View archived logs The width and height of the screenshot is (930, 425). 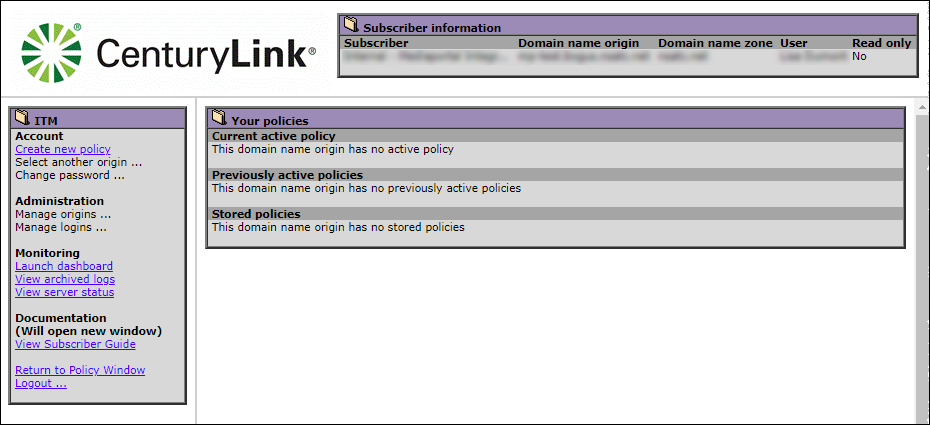pyautogui.click(x=65, y=279)
